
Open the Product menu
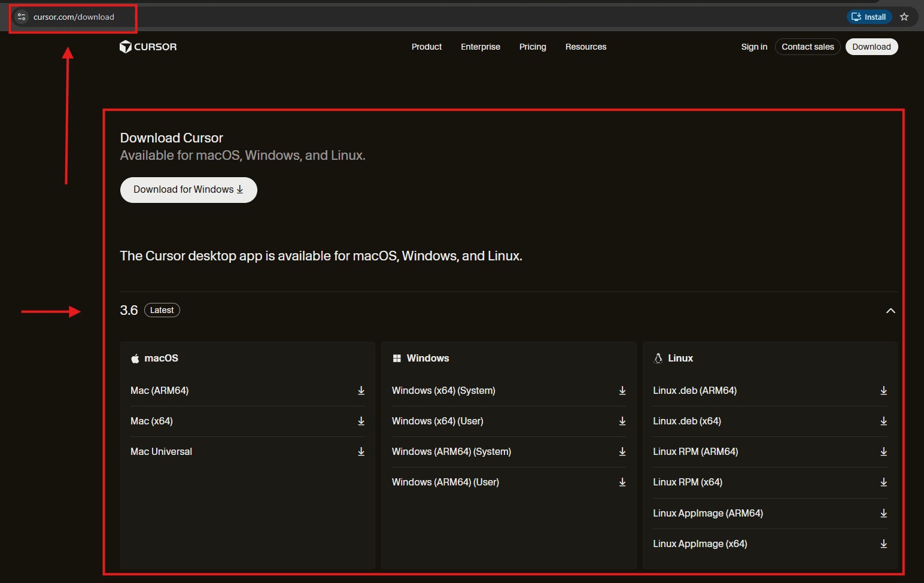pos(427,47)
